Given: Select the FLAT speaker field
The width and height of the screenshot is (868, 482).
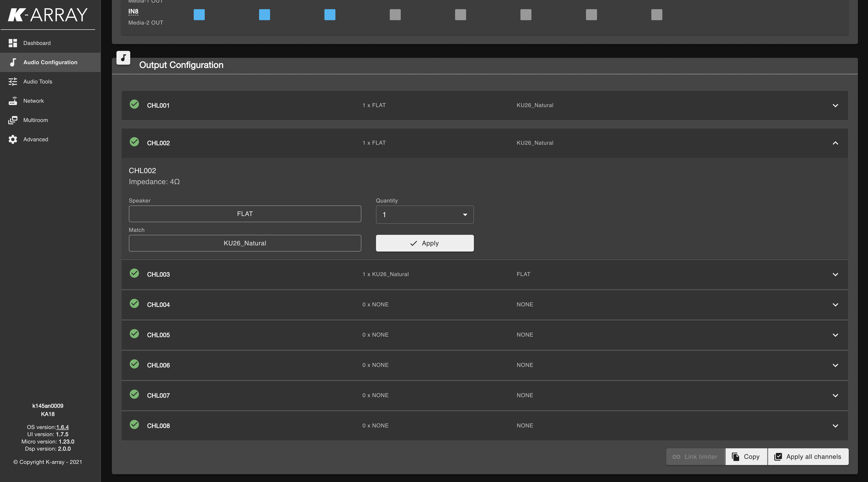Looking at the screenshot, I should pyautogui.click(x=245, y=214).
